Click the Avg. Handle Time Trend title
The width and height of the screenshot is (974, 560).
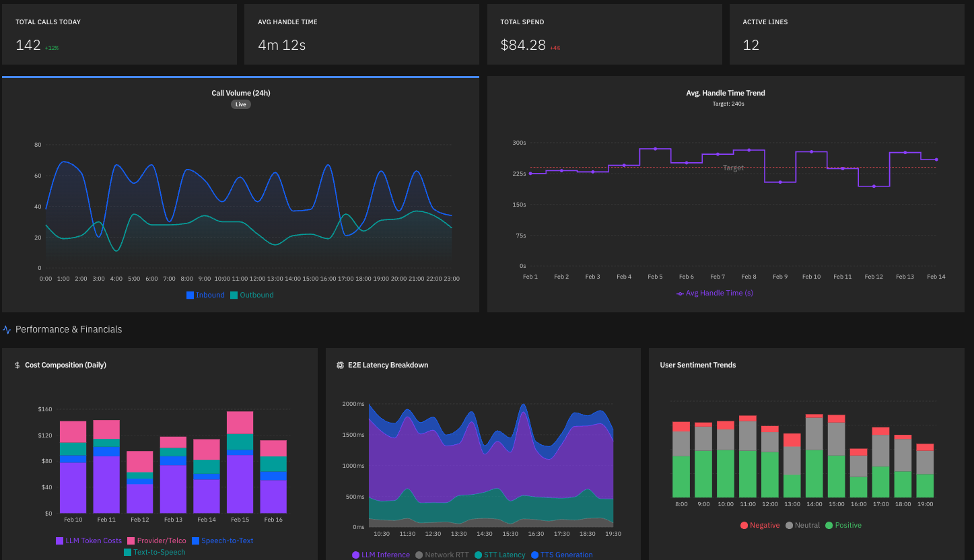click(726, 93)
